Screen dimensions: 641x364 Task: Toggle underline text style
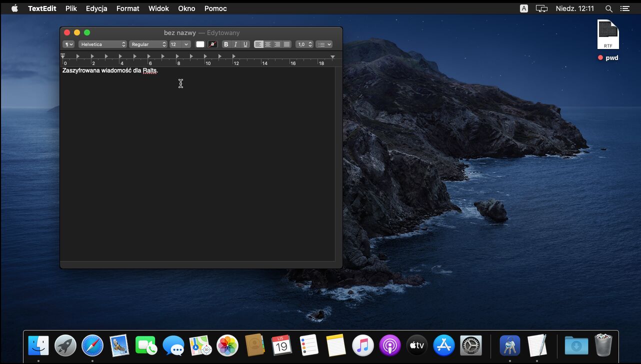click(245, 44)
